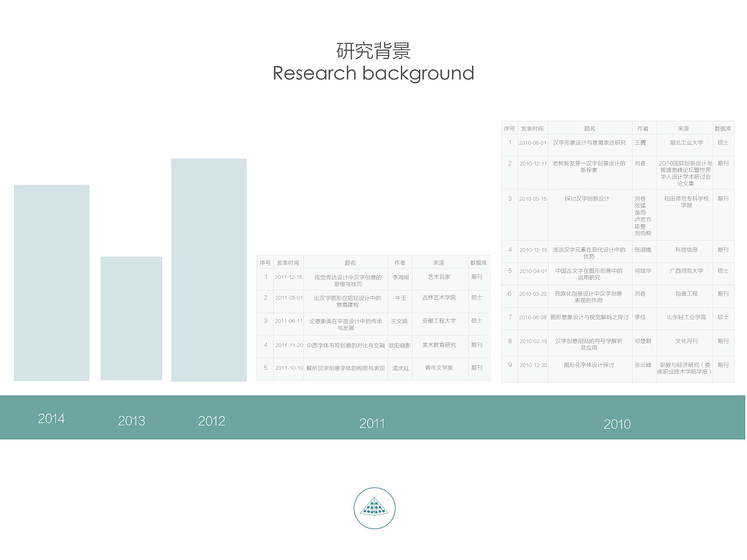Select title 汉字形象设计与意境表达研究
This screenshot has height=560, width=747.
(x=589, y=143)
